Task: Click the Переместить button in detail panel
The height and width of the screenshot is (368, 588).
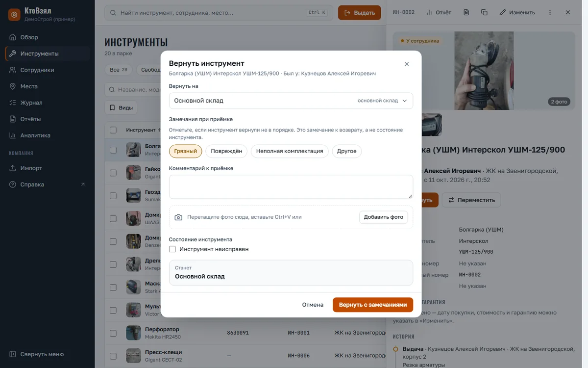Action: [471, 200]
